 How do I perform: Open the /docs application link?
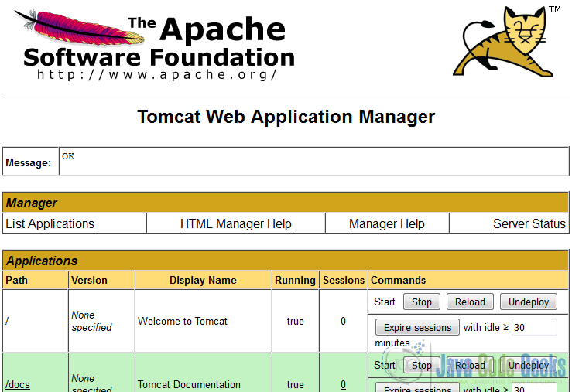(x=18, y=384)
